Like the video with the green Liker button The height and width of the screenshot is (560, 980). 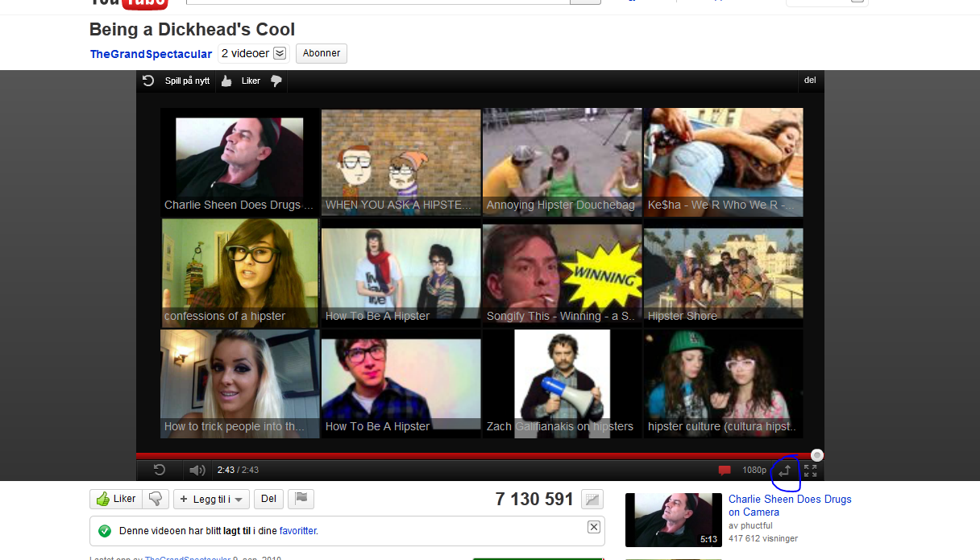pos(116,499)
